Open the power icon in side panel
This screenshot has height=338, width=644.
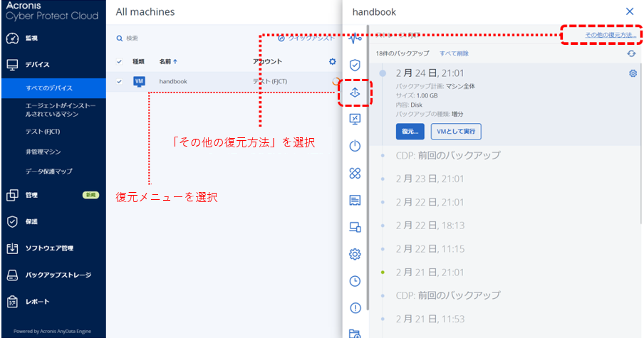[355, 146]
